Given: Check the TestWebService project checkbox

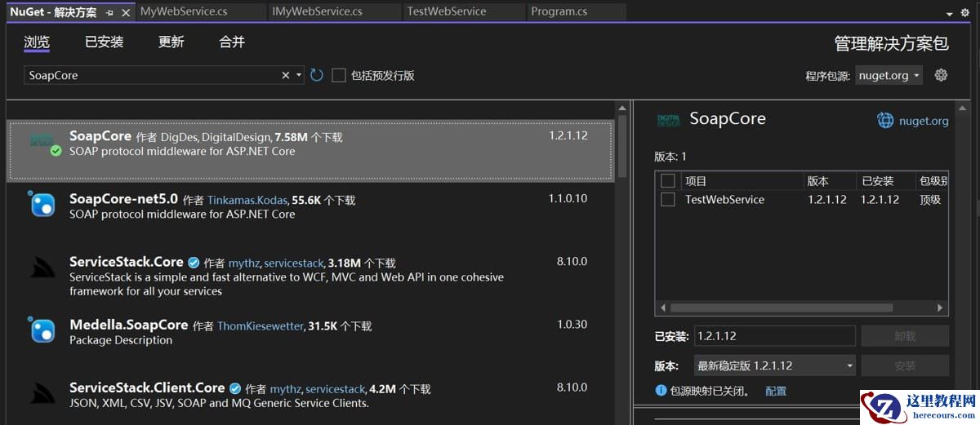Looking at the screenshot, I should (668, 199).
